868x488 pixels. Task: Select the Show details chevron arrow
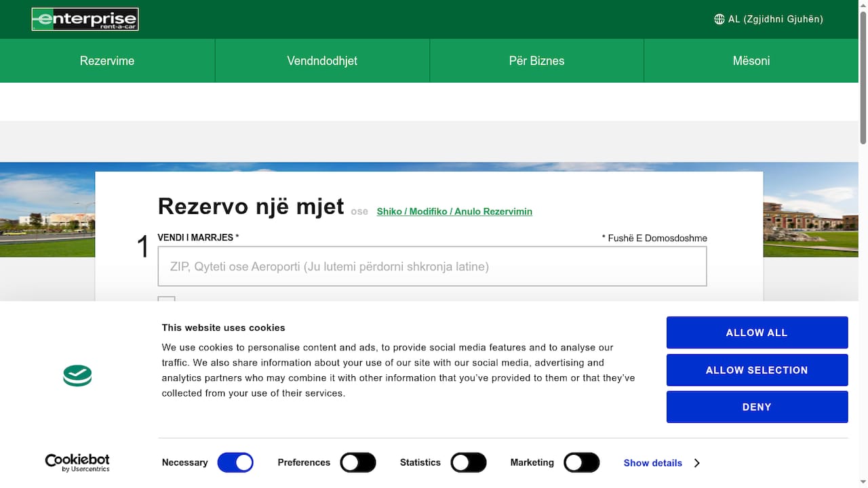(696, 463)
